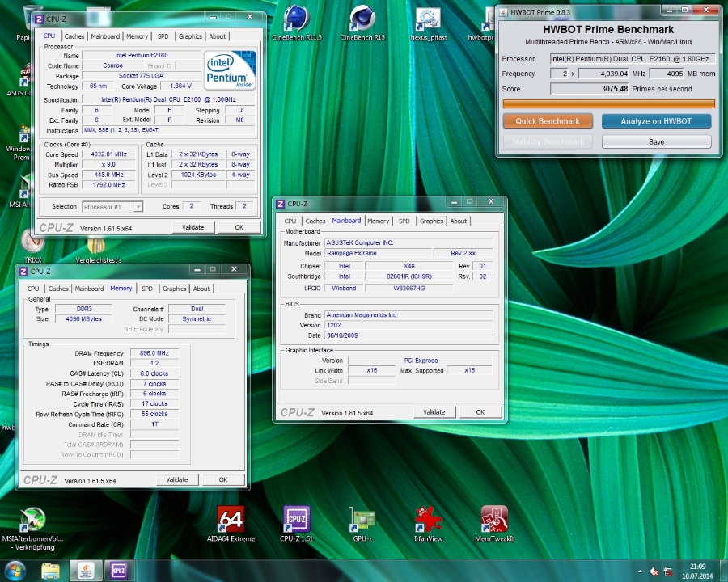The width and height of the screenshot is (728, 582).
Task: Open the MSIAfterburner Verknüpfung desktop shortcut
Action: pyautogui.click(x=32, y=529)
